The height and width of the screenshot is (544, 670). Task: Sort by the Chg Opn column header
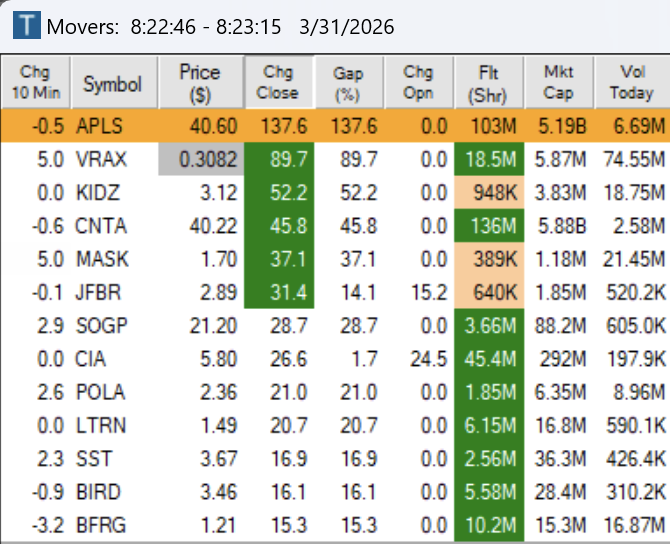(x=419, y=82)
